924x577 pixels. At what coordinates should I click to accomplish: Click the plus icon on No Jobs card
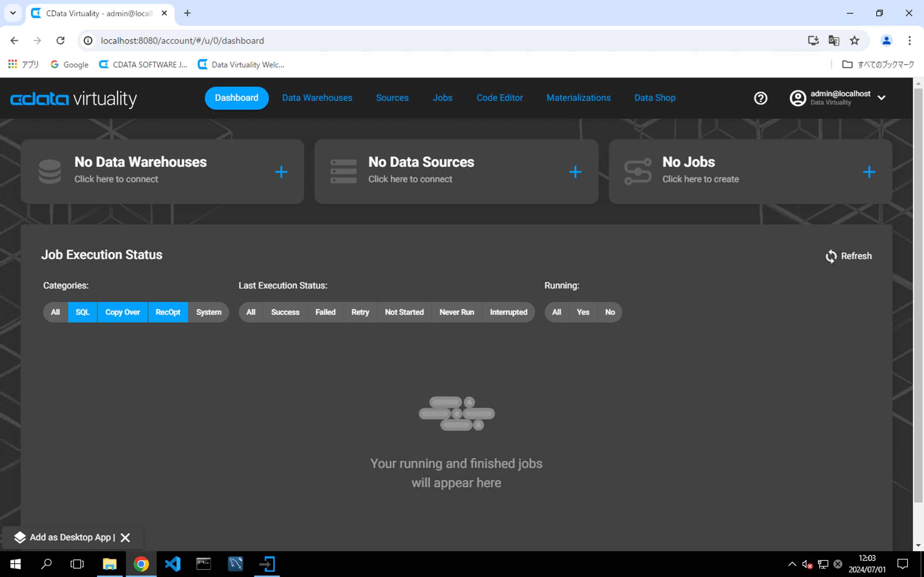coord(869,172)
